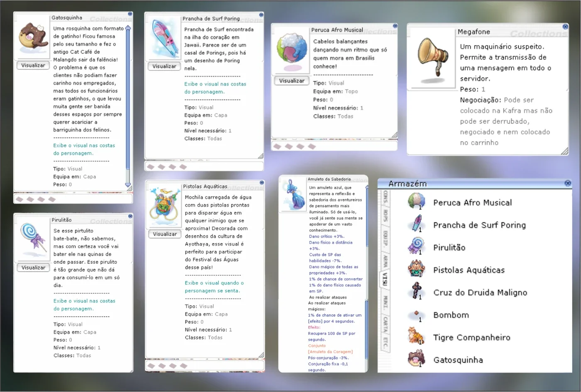Screen dimensions: 581x392
Task: Click first card slot below Prancha de Surf Poring
Action: click(151, 167)
